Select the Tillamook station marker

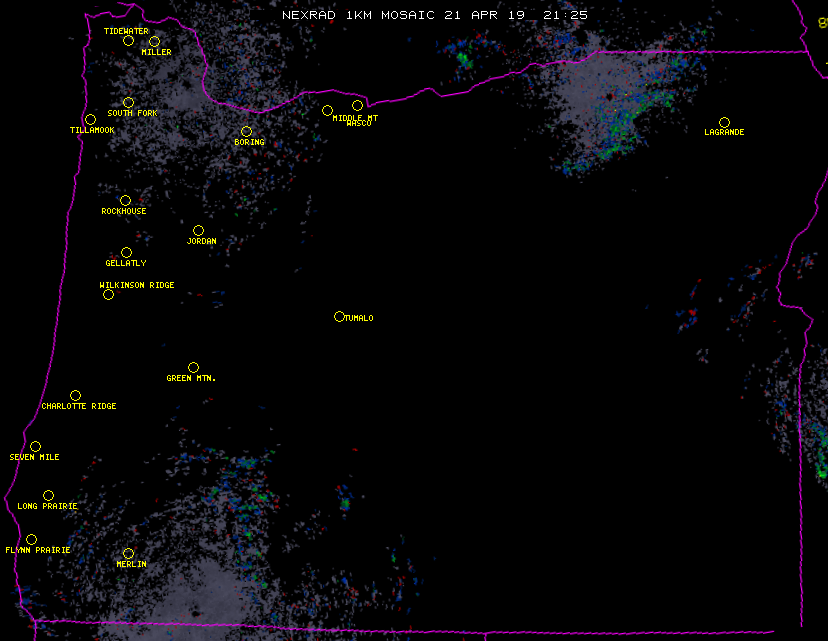(x=90, y=120)
